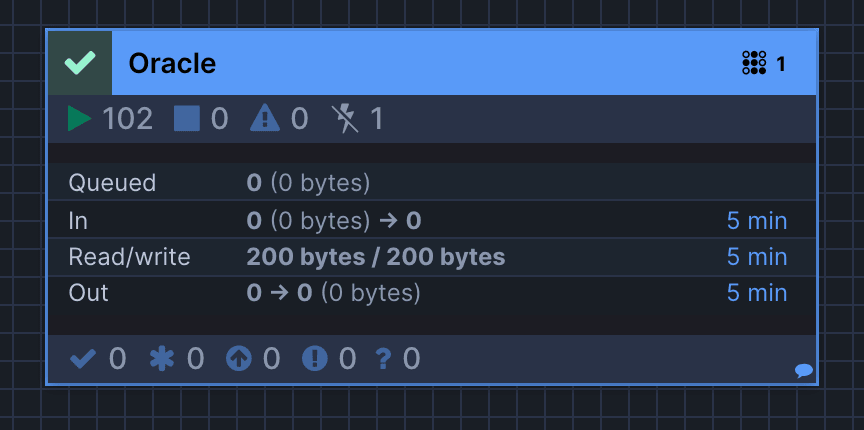Image resolution: width=864 pixels, height=430 pixels.
Task: Click the up-to-date checkmark version icon
Action: (x=83, y=359)
